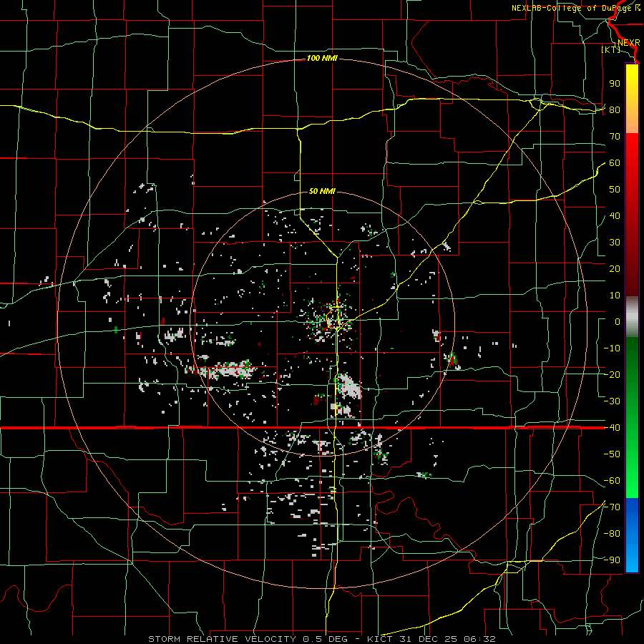
Task: Click the -40 scale value
Action: [612, 428]
